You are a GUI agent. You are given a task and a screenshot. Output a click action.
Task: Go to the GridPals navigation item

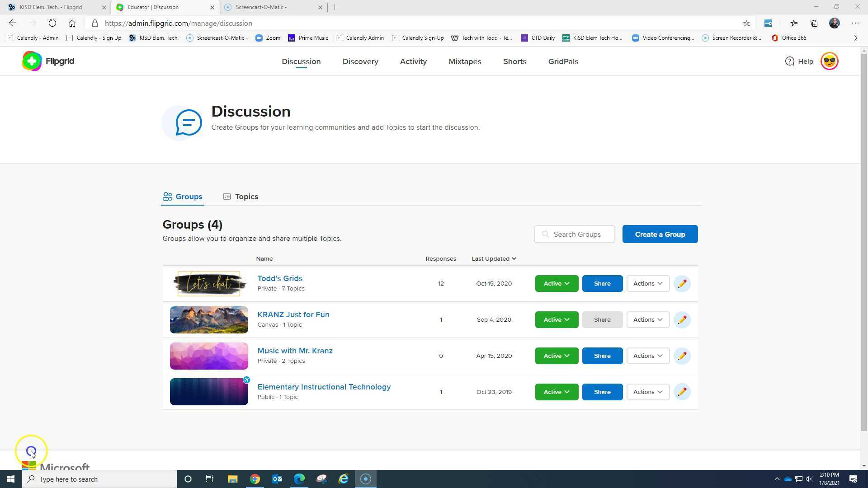(563, 61)
